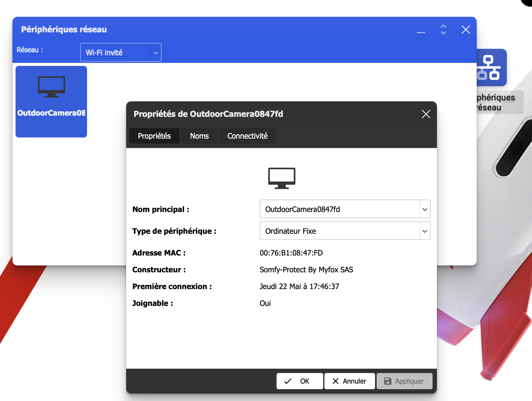Viewport: 532px width, 401px height.
Task: Minimize the Périphériques réseau window
Action: 421,30
